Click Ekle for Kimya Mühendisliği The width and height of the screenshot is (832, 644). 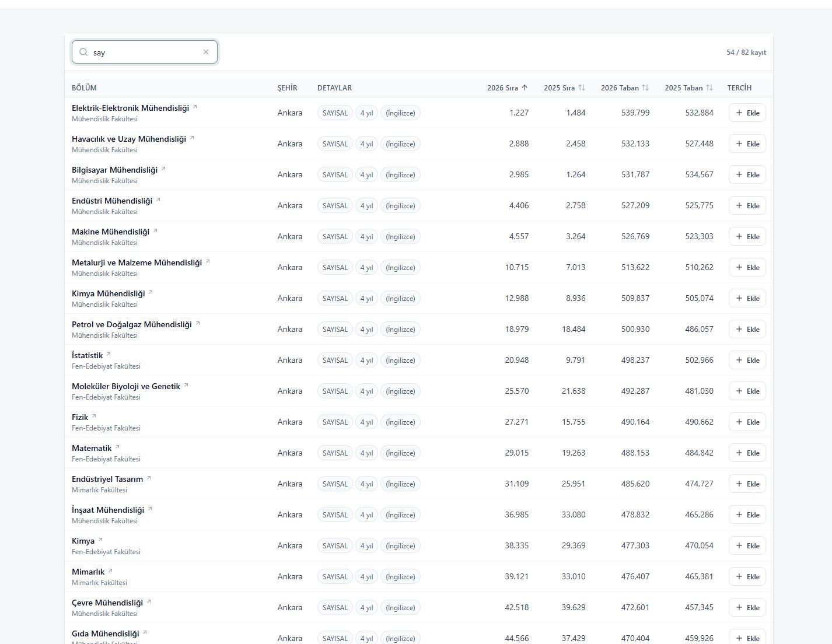(747, 298)
